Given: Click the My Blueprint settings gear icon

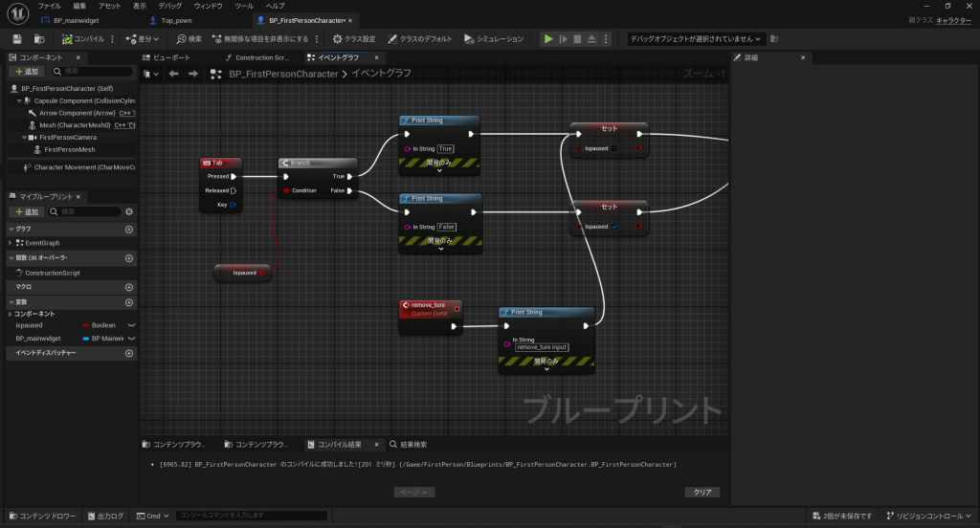Looking at the screenshot, I should pos(129,211).
